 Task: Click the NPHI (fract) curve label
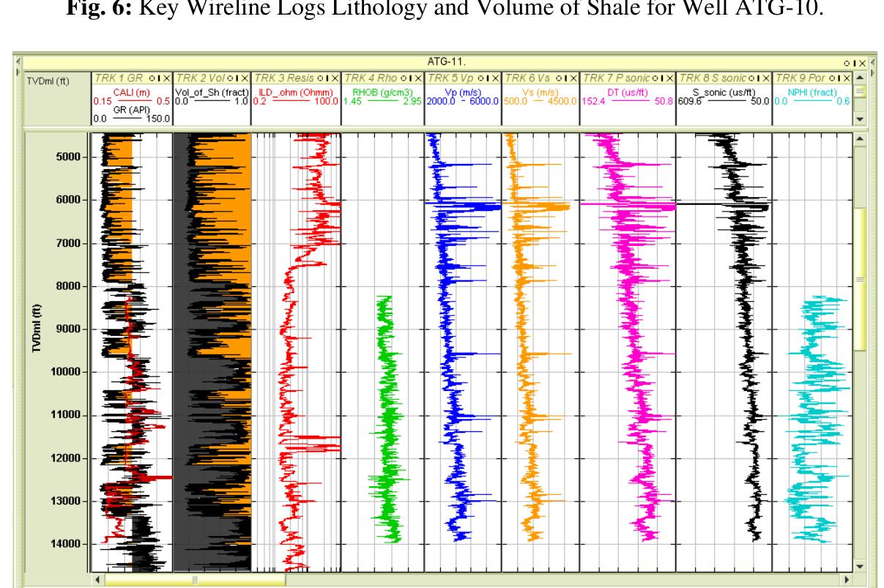click(x=813, y=92)
